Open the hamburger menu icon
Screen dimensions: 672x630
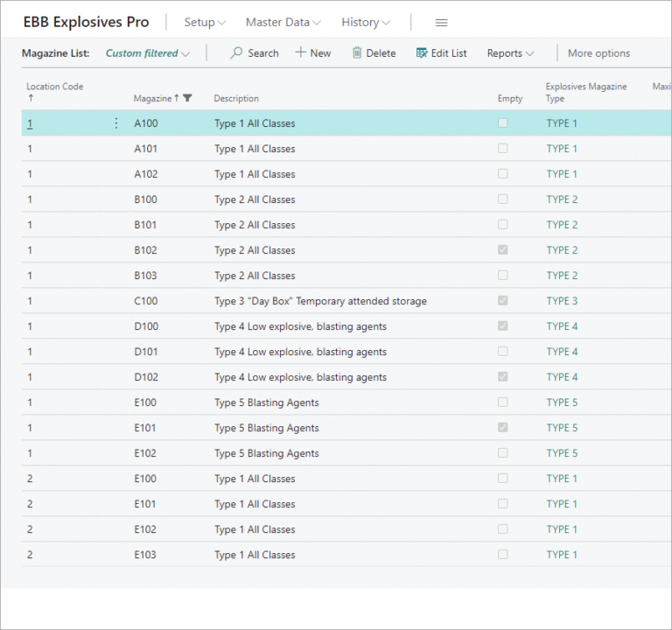pos(441,23)
